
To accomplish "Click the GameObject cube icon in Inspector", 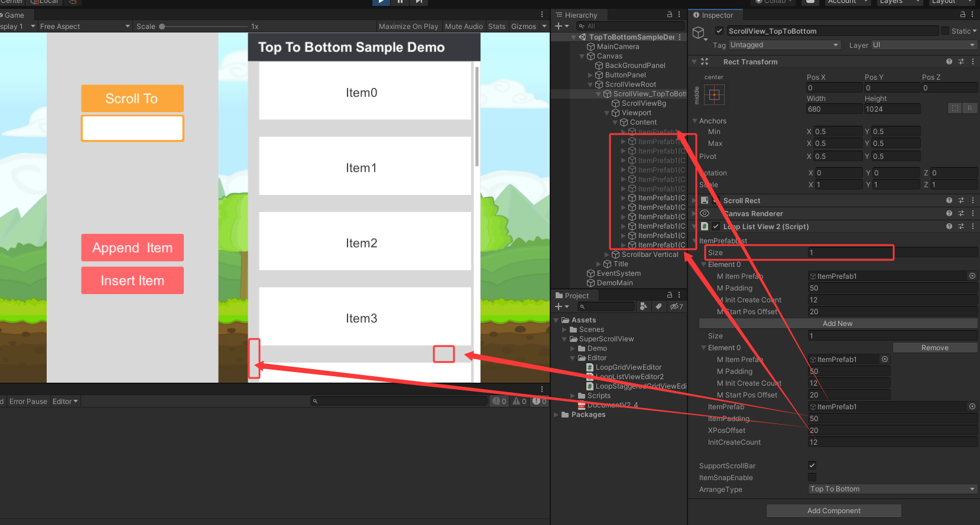I will tap(699, 32).
